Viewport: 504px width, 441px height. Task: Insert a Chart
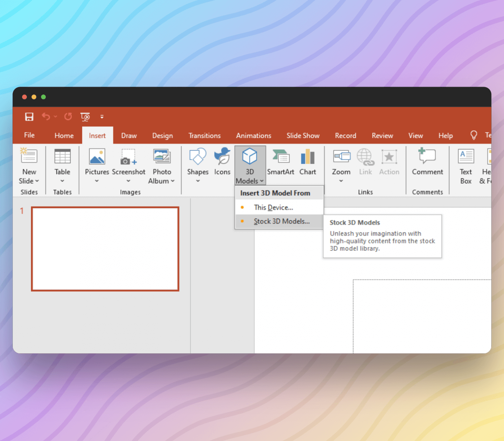pos(307,162)
